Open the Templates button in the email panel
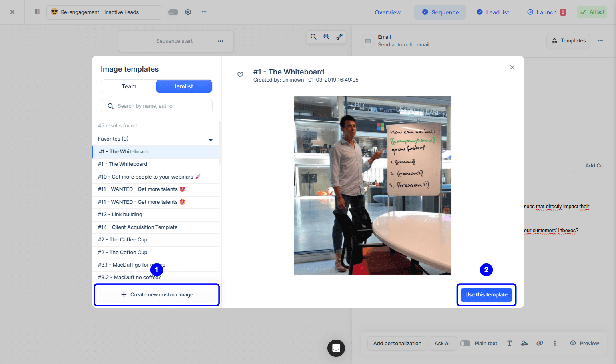 (x=568, y=41)
